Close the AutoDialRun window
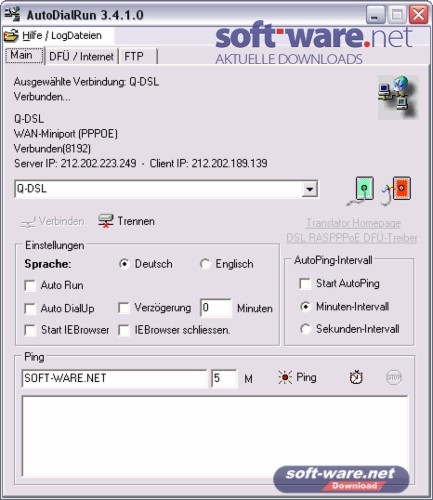433x500 pixels. pos(418,15)
